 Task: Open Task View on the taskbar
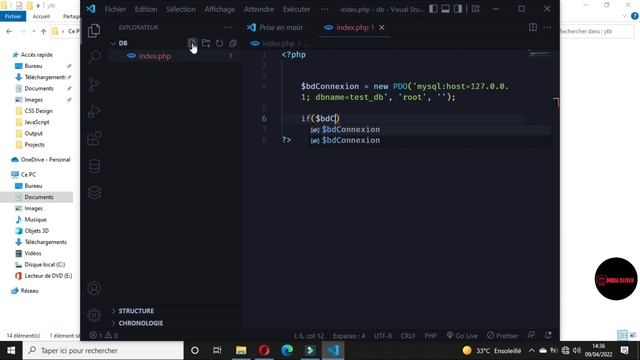click(x=217, y=350)
